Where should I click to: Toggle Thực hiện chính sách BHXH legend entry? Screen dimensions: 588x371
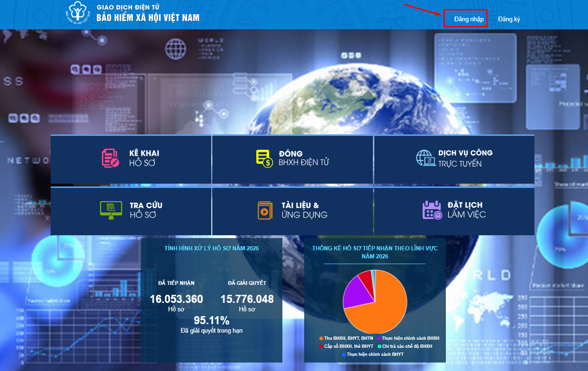coord(408,338)
